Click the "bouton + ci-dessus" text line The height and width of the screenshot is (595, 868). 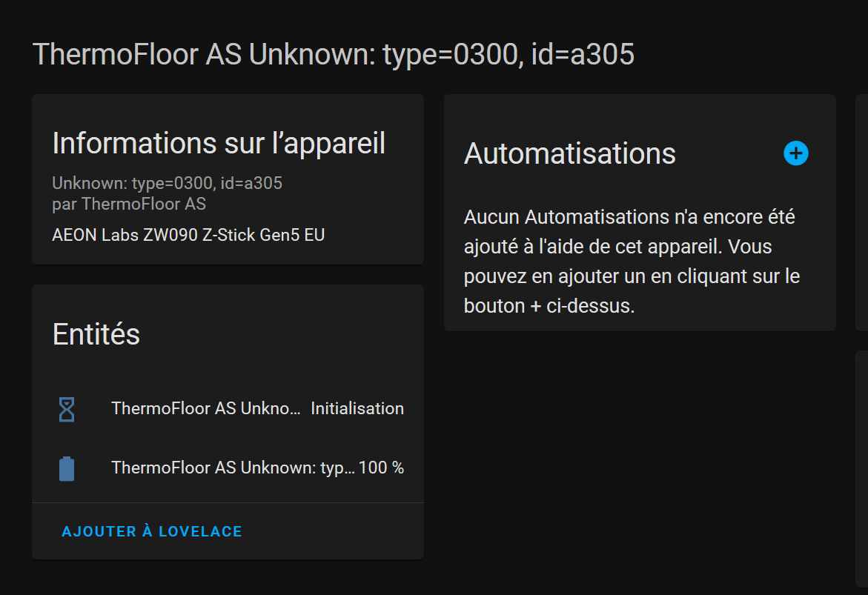pyautogui.click(x=549, y=306)
